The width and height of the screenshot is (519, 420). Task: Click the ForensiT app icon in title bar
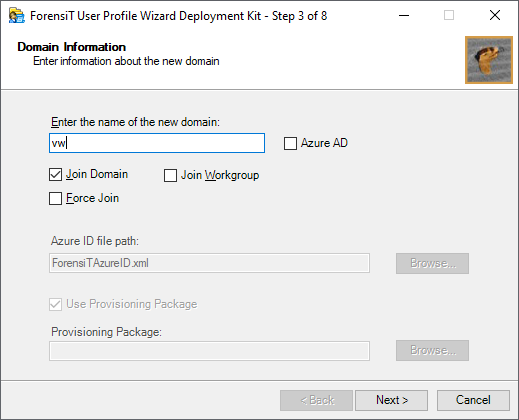17,16
